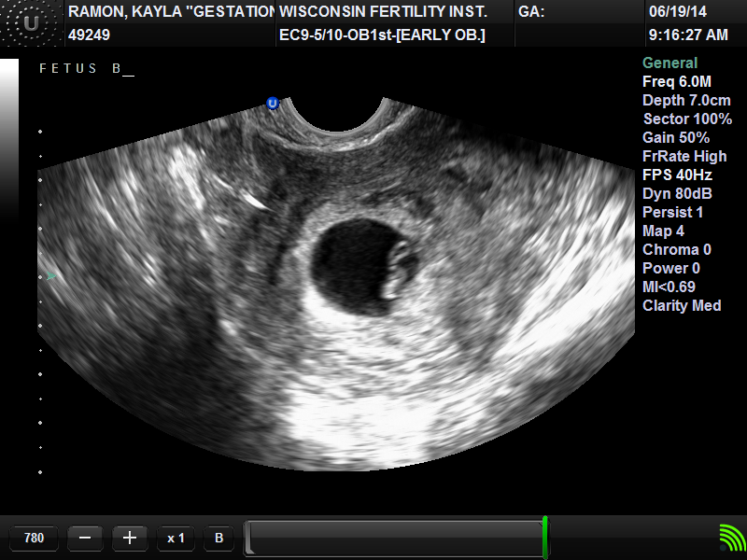Click the Map 4 setting
The image size is (747, 560).
click(663, 231)
